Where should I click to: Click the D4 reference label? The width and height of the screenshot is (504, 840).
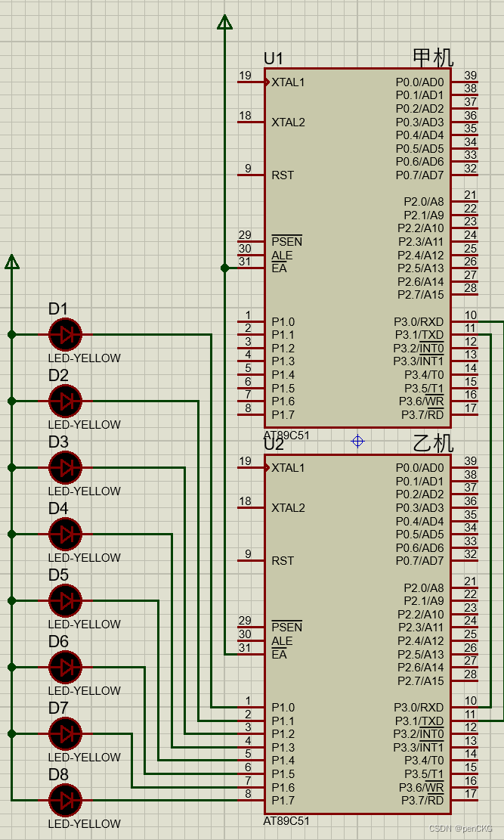point(58,508)
